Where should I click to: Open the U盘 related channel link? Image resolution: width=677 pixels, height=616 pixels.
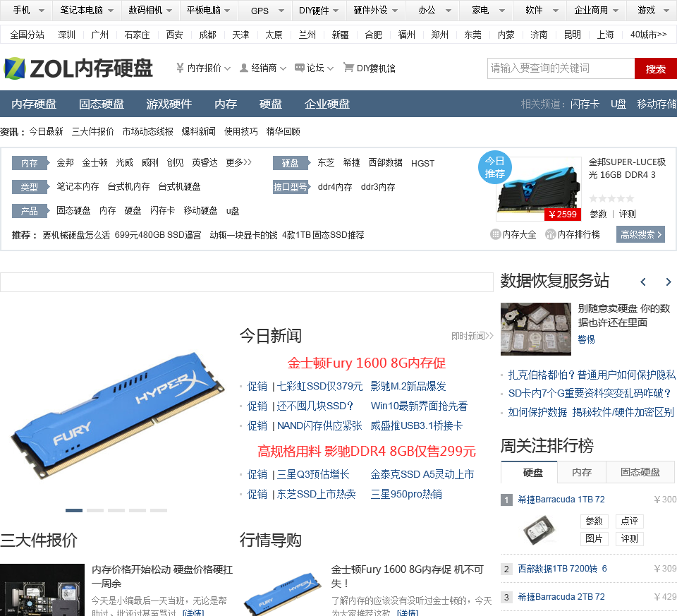click(618, 104)
